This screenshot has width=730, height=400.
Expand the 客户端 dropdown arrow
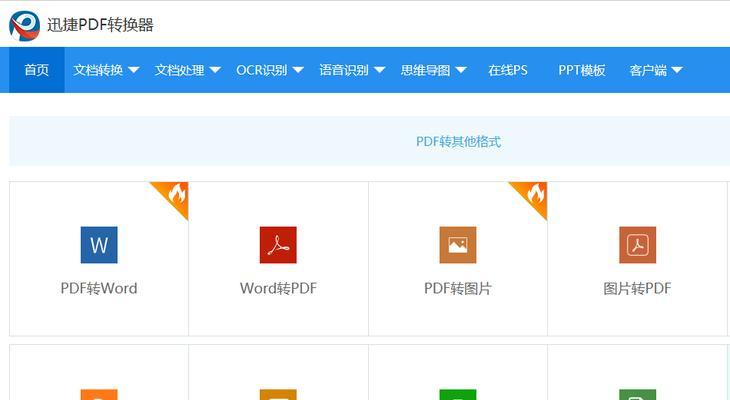[677, 70]
